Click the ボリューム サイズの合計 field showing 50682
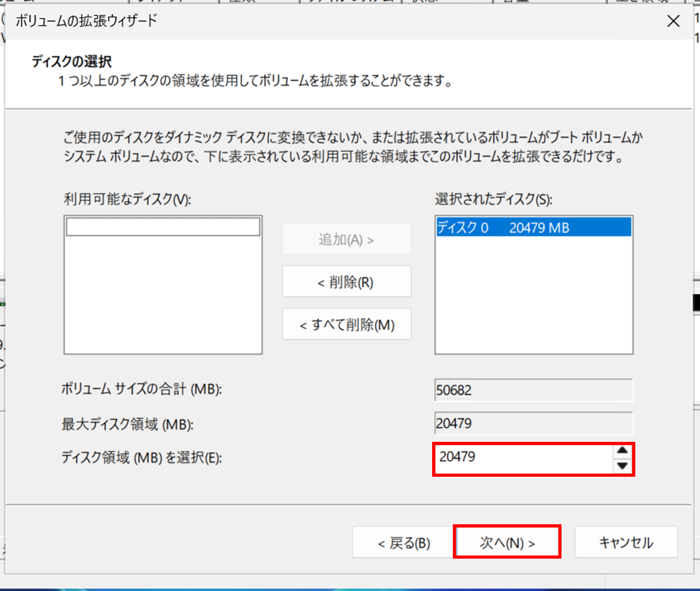This screenshot has height=591, width=700. tap(533, 390)
